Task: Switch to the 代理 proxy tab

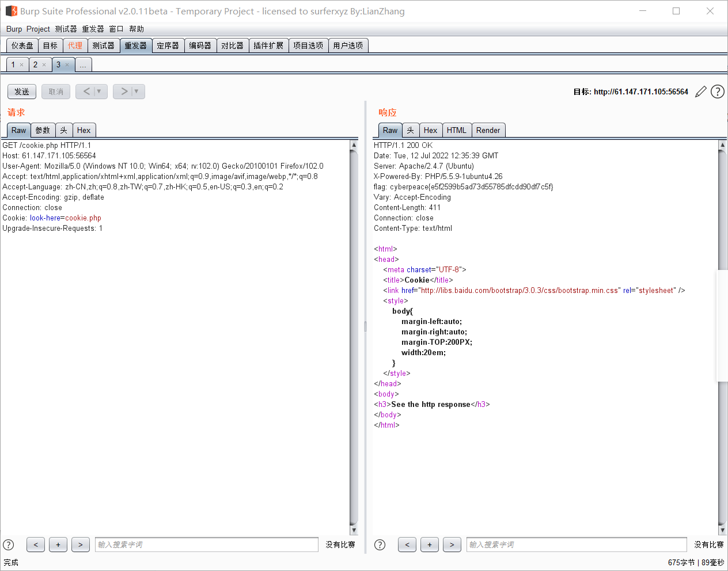Action: click(x=75, y=45)
